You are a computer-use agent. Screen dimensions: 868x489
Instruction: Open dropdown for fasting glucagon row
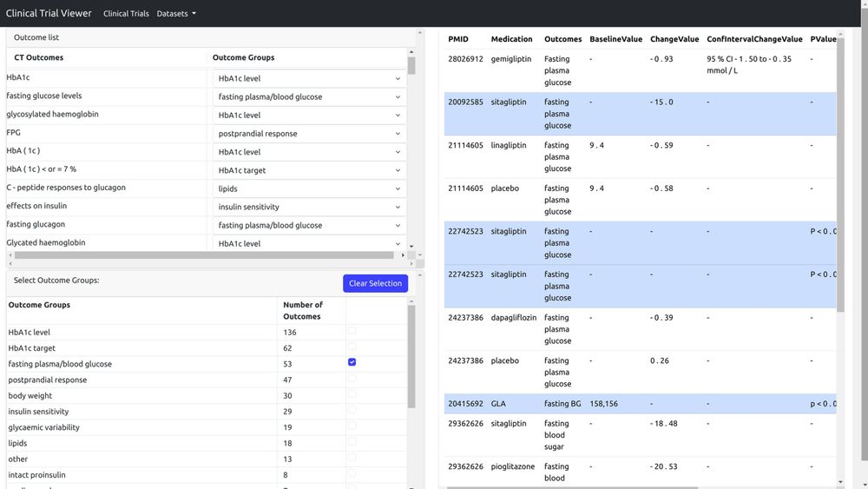click(x=310, y=226)
